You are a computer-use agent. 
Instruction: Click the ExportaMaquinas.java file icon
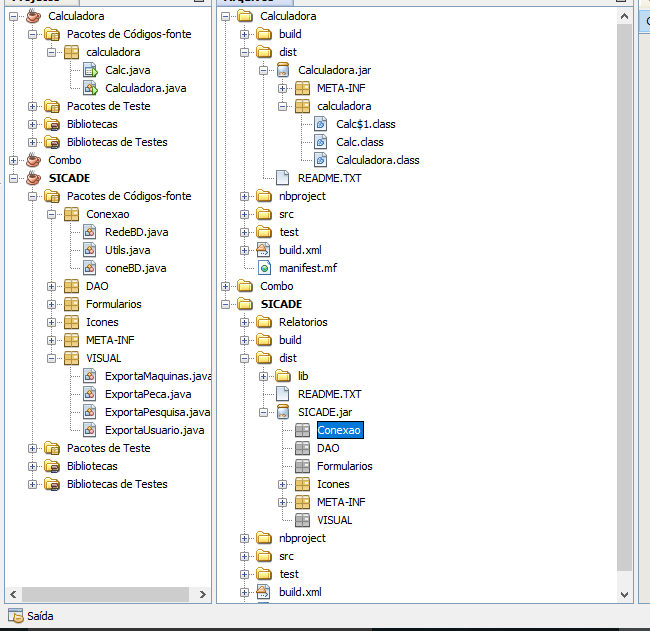coord(90,376)
